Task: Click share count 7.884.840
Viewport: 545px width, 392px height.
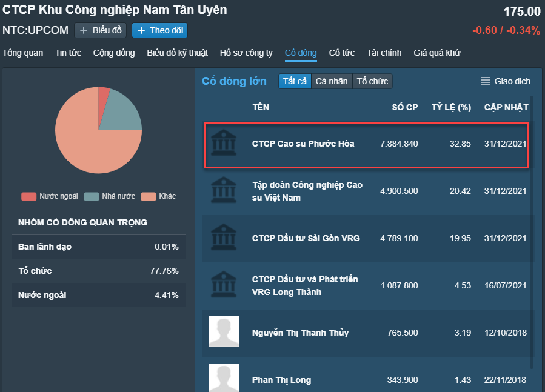Action: click(399, 144)
